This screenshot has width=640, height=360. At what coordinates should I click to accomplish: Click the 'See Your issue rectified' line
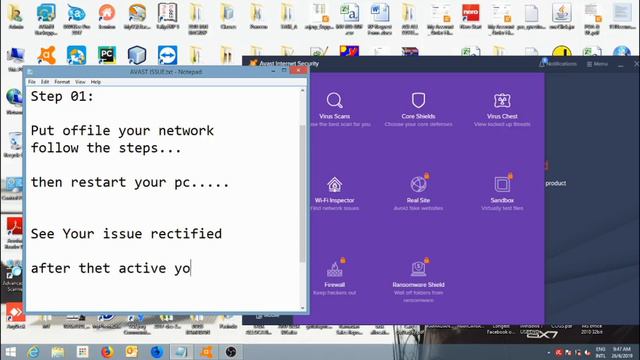coord(126,234)
